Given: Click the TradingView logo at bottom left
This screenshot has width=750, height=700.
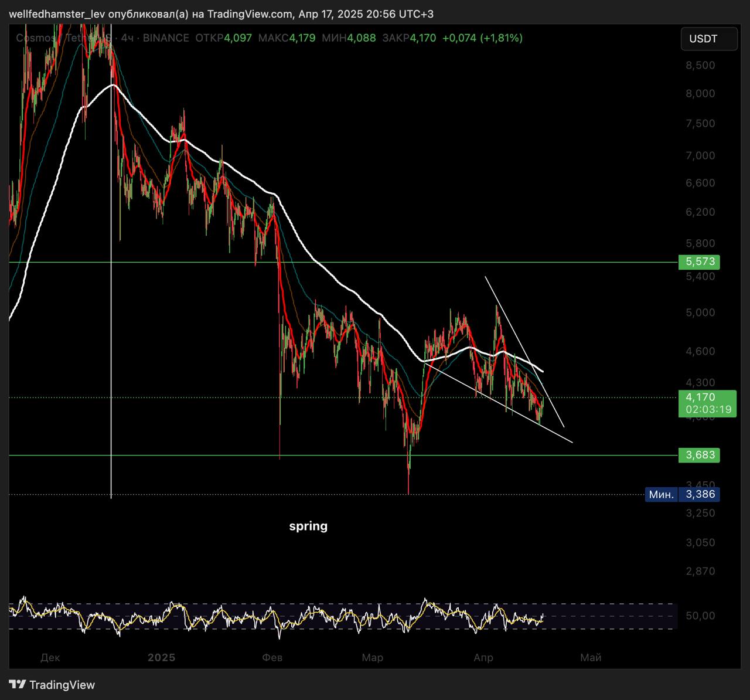Looking at the screenshot, I should pos(52,685).
